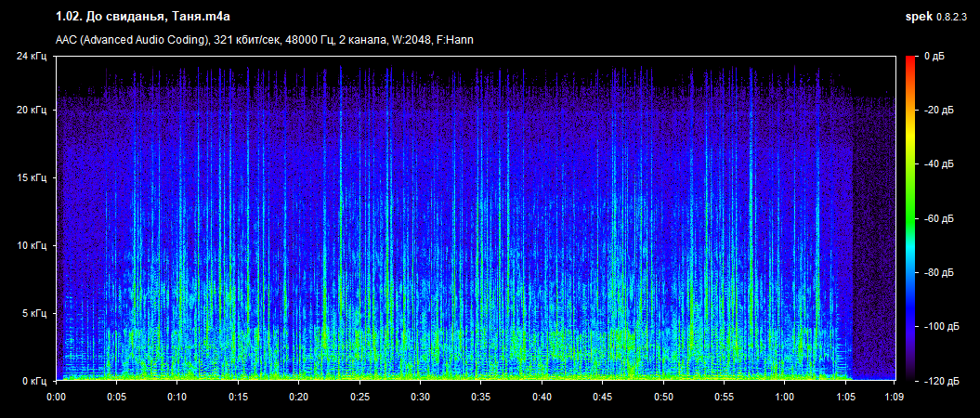The height and width of the screenshot is (418, 980).
Task: Click the codec info line starting with AAC
Action: tap(265, 40)
